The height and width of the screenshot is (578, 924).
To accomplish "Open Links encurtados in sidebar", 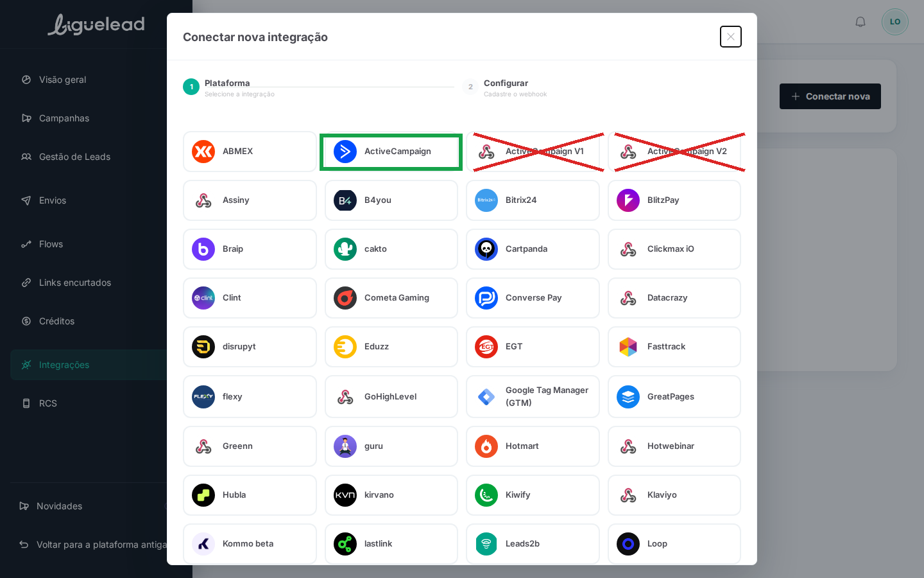I will click(89, 283).
